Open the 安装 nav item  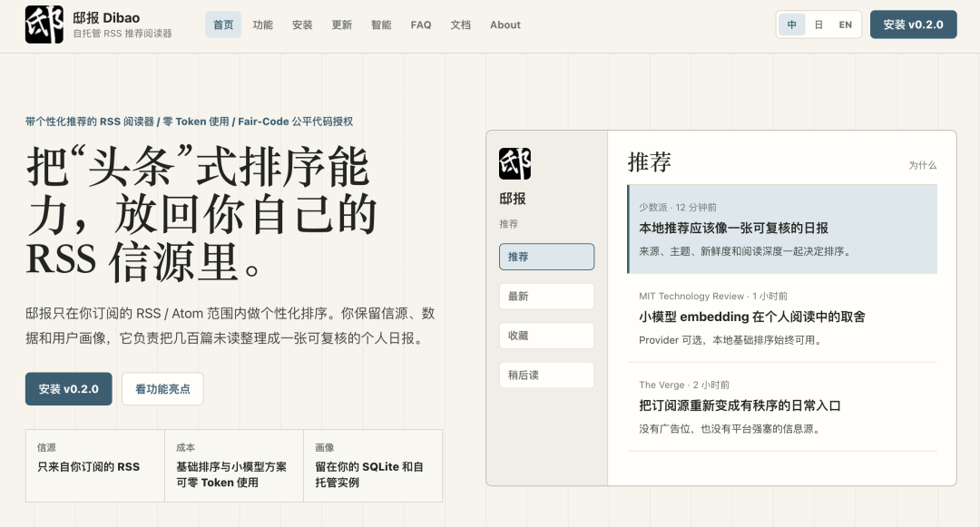pos(302,25)
